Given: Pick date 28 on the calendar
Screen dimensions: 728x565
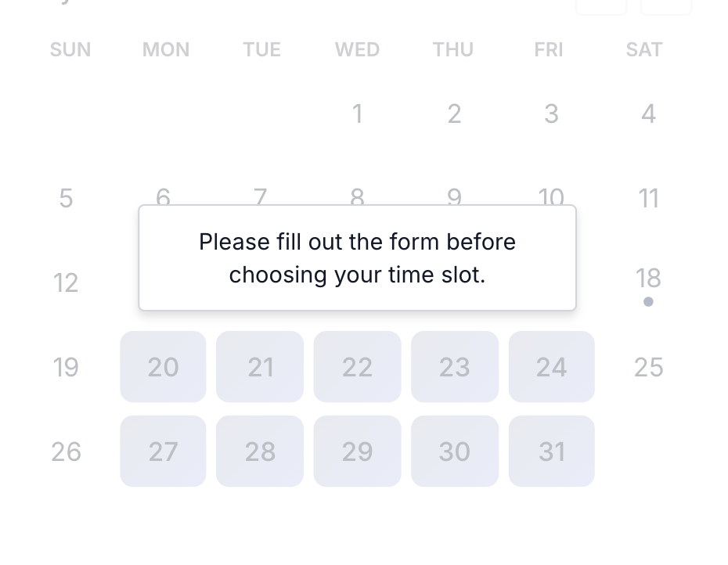Looking at the screenshot, I should (260, 452).
